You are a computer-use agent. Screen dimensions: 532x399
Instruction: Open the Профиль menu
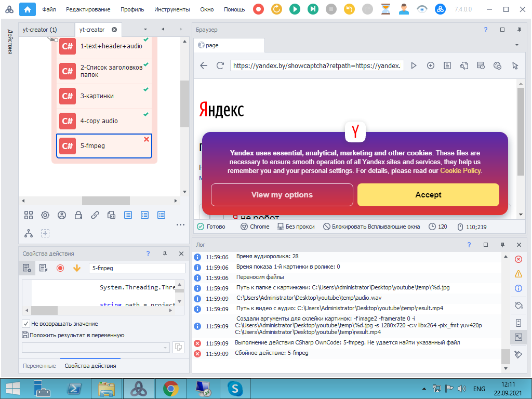[132, 9]
